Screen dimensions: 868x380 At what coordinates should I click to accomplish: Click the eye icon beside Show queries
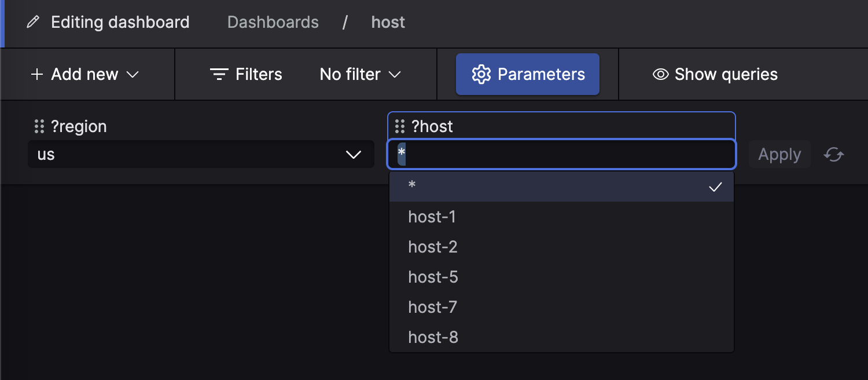(x=660, y=74)
